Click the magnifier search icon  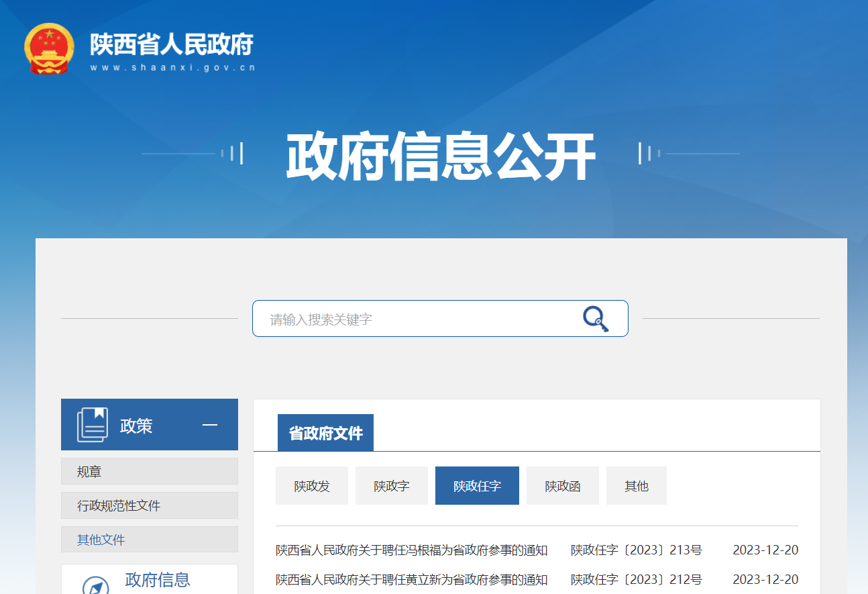point(596,319)
